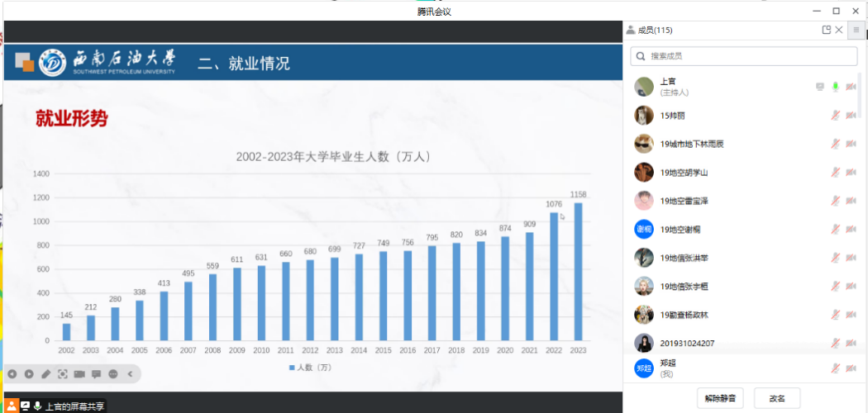
Task: Go to previous slide in presentation toolbar
Action: [12, 374]
